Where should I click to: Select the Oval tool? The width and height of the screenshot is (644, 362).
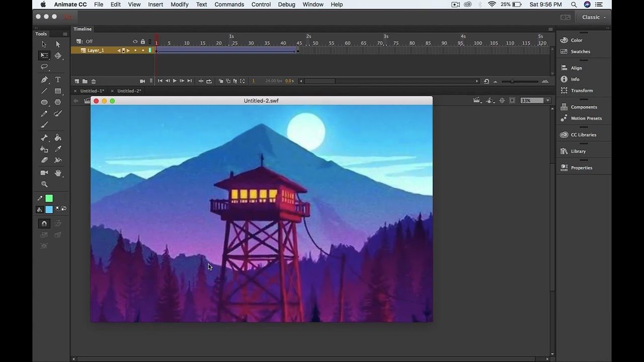[x=44, y=102]
